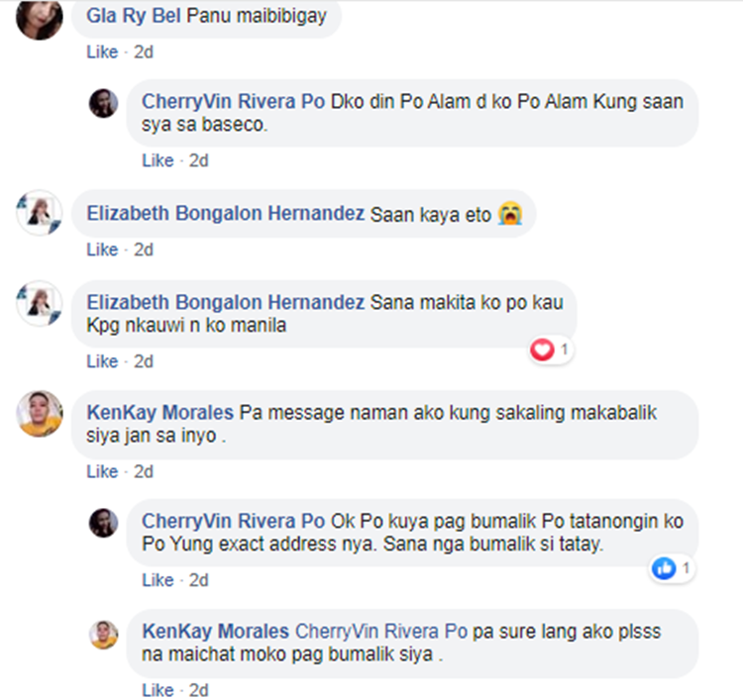Like Gla Ry Bel's 'Panu maibibigay' comment
This screenshot has height=700, width=743.
[102, 51]
